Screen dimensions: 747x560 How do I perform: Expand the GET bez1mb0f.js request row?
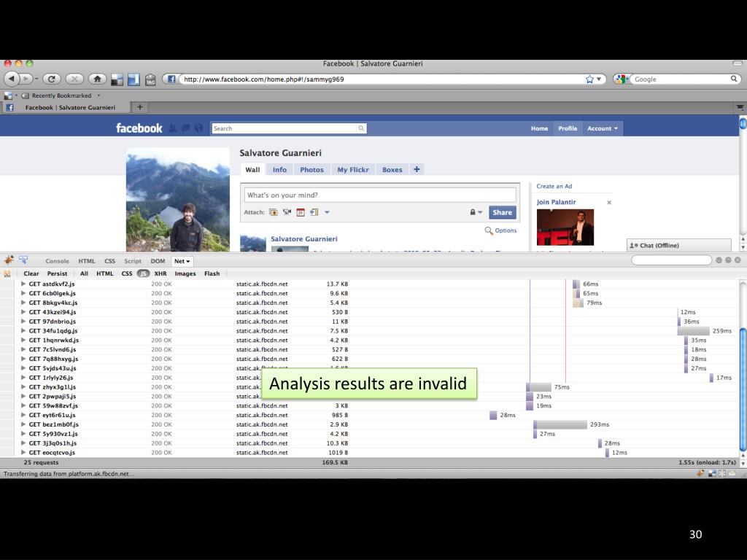coord(23,424)
